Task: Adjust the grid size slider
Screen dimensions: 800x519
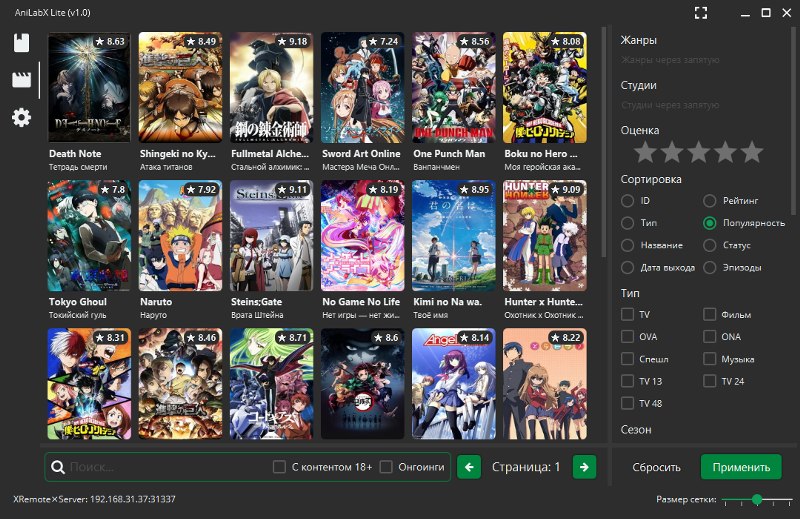Action: click(x=757, y=499)
